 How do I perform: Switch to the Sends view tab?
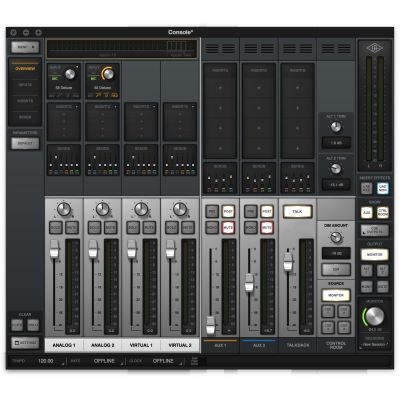click(x=25, y=117)
